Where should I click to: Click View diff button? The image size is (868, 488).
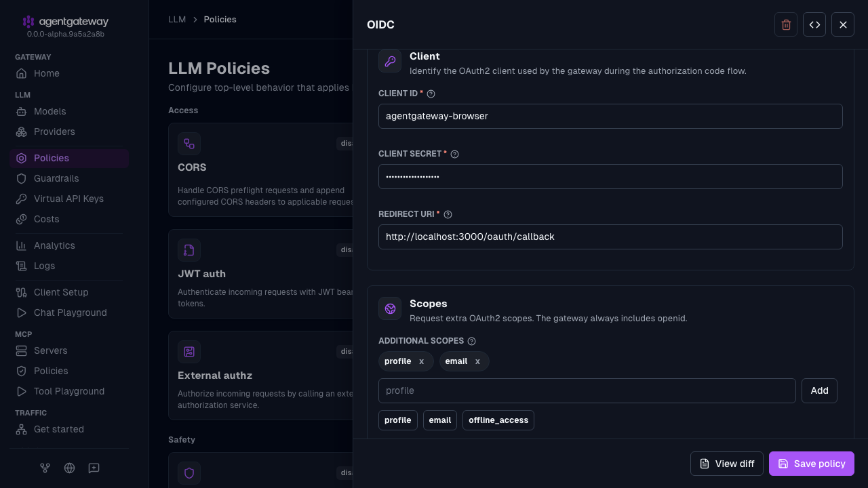727,464
